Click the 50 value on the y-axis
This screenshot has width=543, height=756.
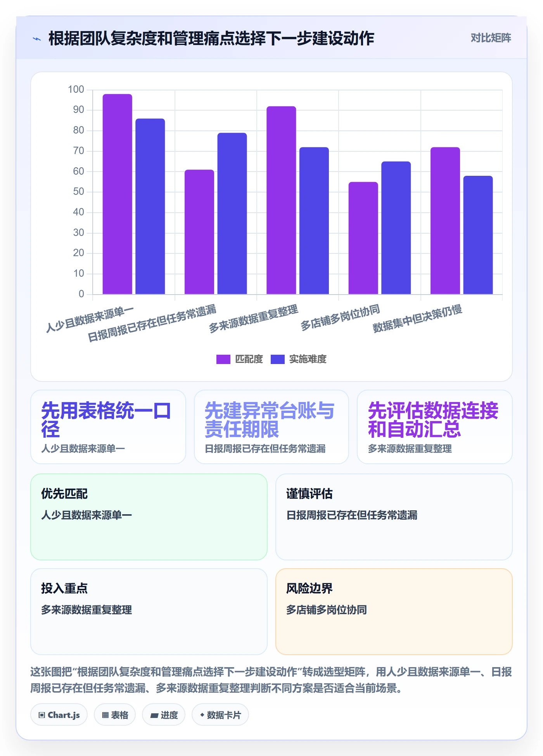click(78, 192)
